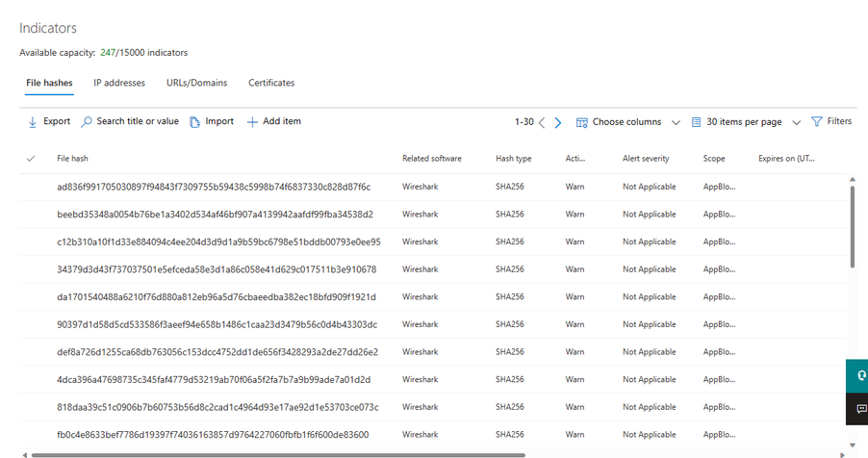Viewport: 868px width, 458px height.
Task: Sort by Related software column header
Action: point(432,159)
